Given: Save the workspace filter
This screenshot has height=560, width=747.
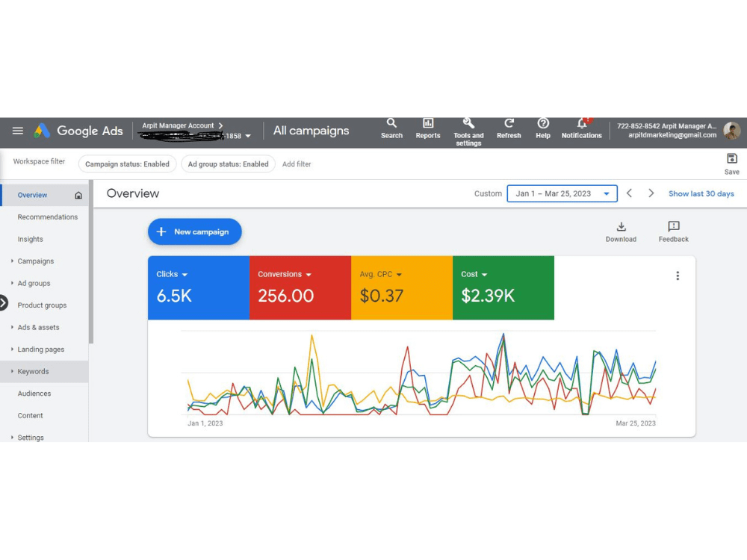Looking at the screenshot, I should pos(732,164).
